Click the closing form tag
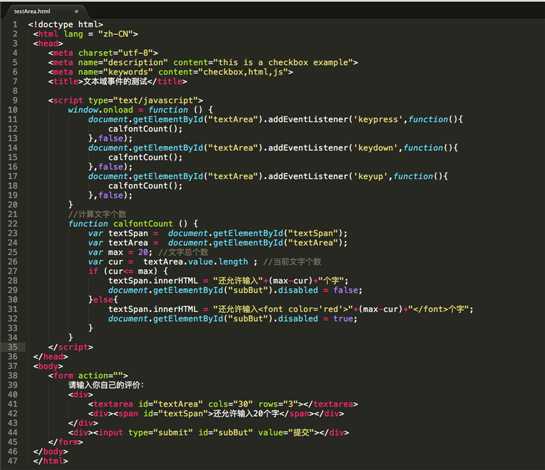This screenshot has height=470, width=545. click(66, 442)
